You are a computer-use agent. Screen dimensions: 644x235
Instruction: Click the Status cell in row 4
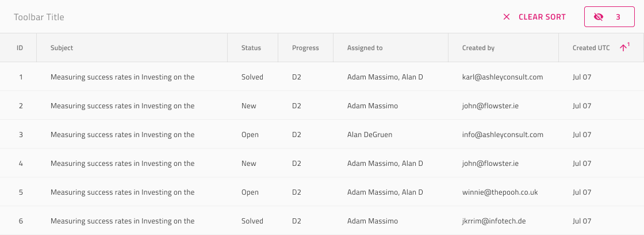pos(248,164)
